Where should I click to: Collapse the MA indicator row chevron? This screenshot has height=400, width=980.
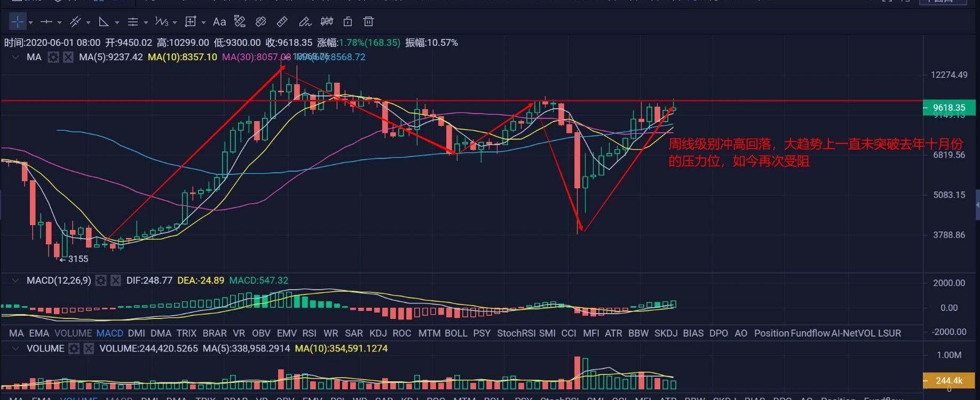click(x=15, y=57)
